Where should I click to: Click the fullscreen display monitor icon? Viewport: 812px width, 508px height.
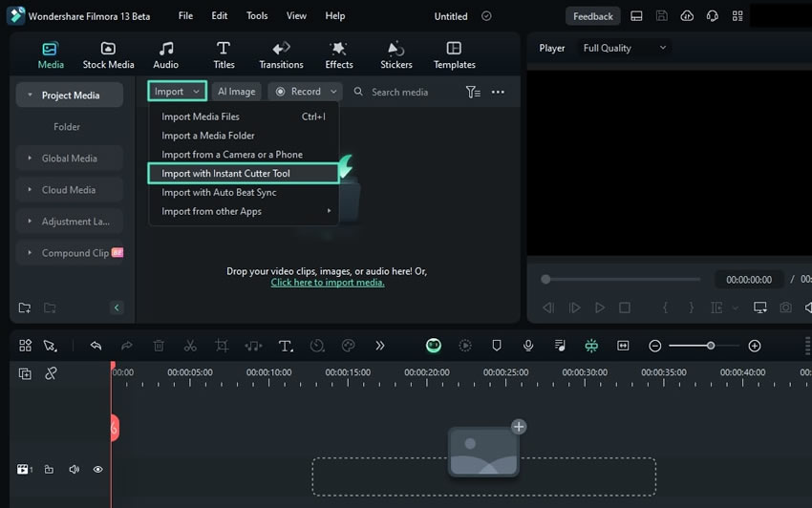[x=760, y=308]
